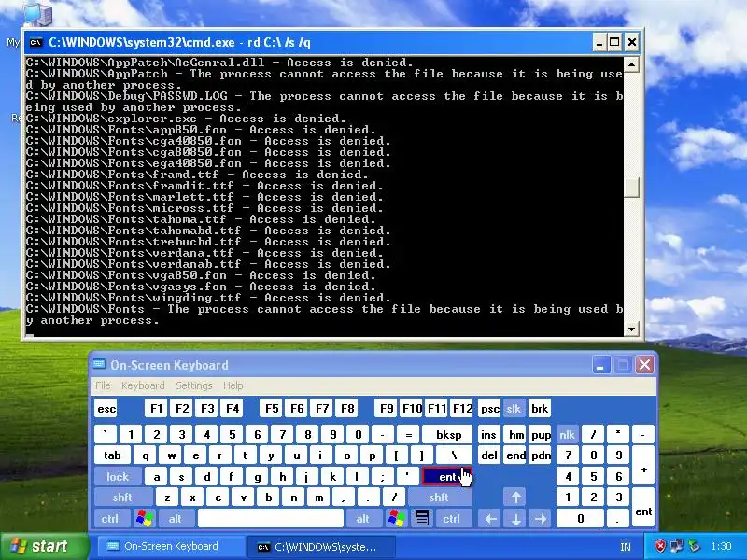
Task: Toggle the slk scroll lock key
Action: pos(514,409)
